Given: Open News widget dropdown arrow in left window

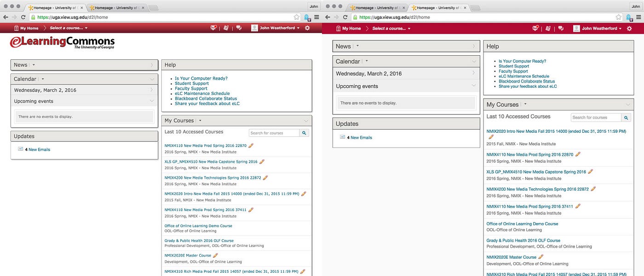Looking at the screenshot, I should 34,65.
